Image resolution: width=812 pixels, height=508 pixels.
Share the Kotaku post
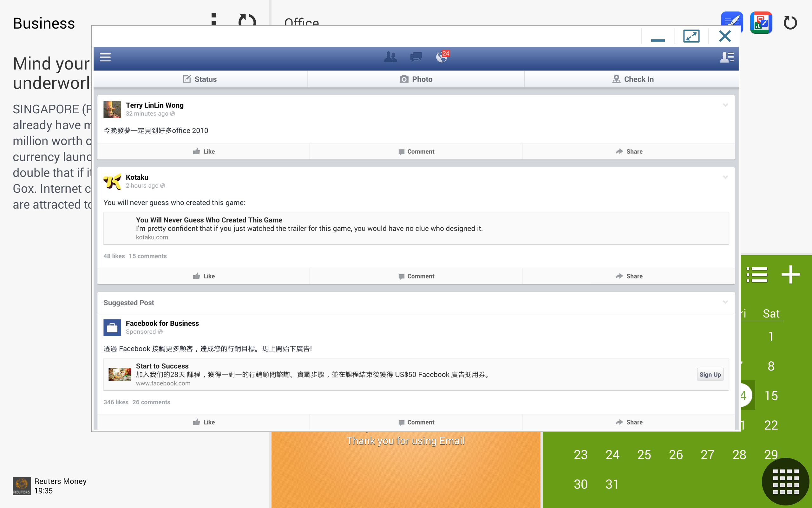point(629,276)
